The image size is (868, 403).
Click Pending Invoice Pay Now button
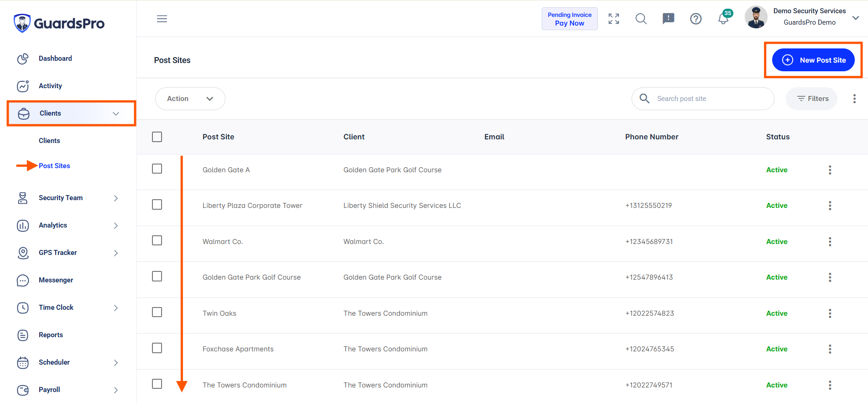point(570,19)
